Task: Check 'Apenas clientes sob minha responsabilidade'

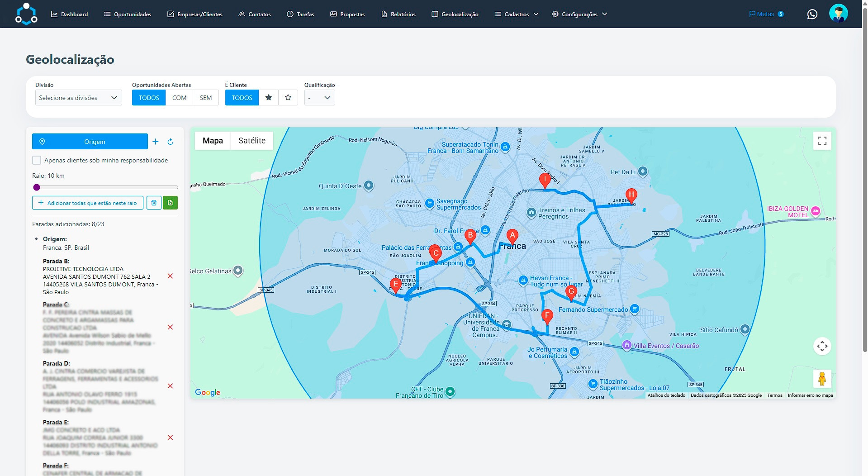Action: click(37, 160)
